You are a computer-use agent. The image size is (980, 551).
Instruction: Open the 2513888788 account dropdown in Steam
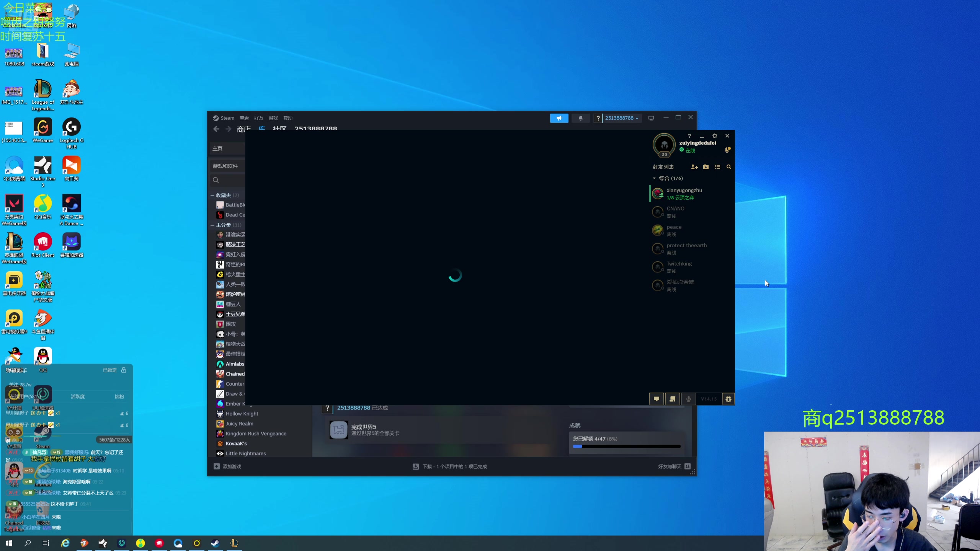pos(621,118)
